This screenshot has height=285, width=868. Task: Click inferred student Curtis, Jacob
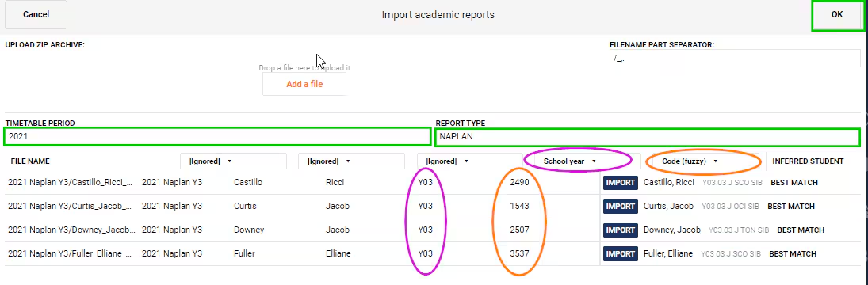pos(668,207)
